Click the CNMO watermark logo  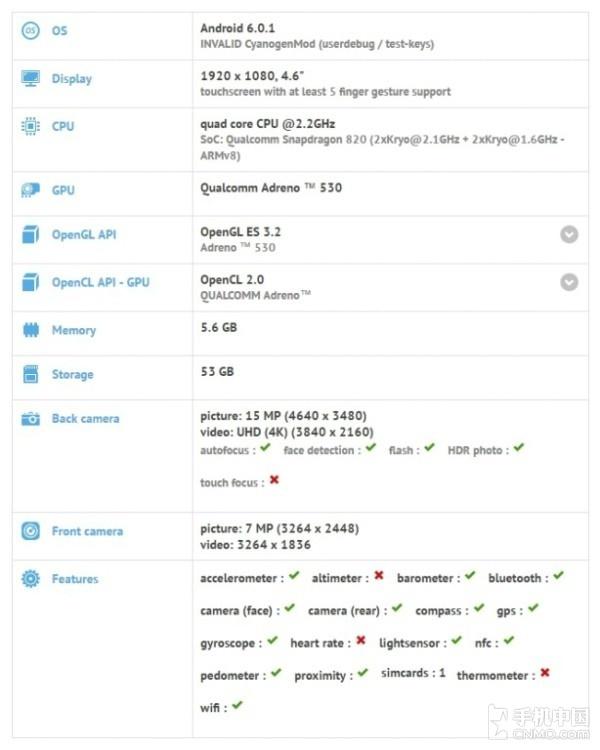point(539,722)
